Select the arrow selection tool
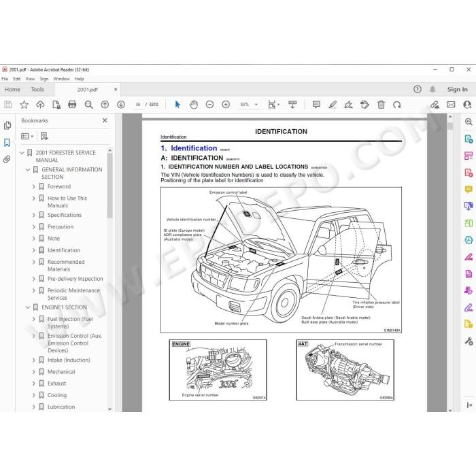The image size is (476, 476). pyautogui.click(x=177, y=105)
